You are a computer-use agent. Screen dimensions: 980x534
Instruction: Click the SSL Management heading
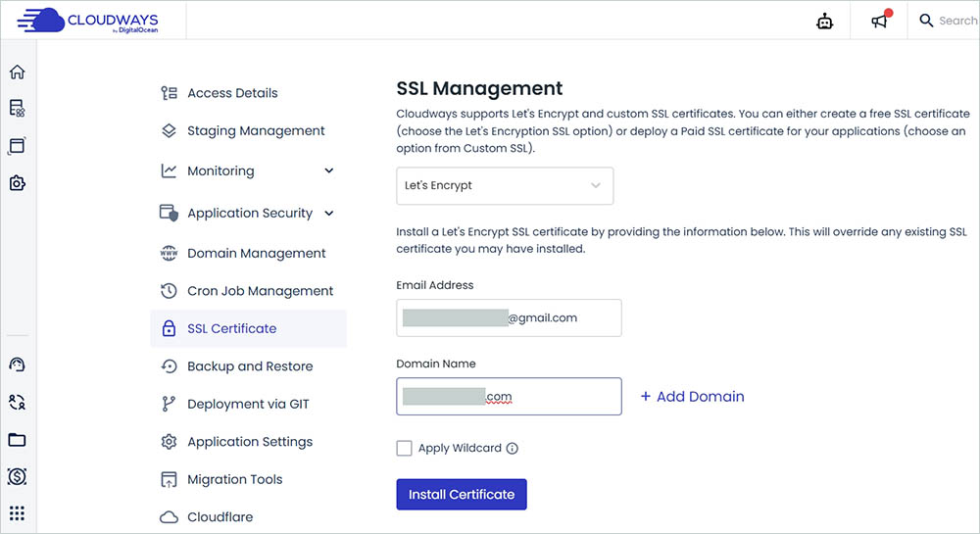click(479, 89)
